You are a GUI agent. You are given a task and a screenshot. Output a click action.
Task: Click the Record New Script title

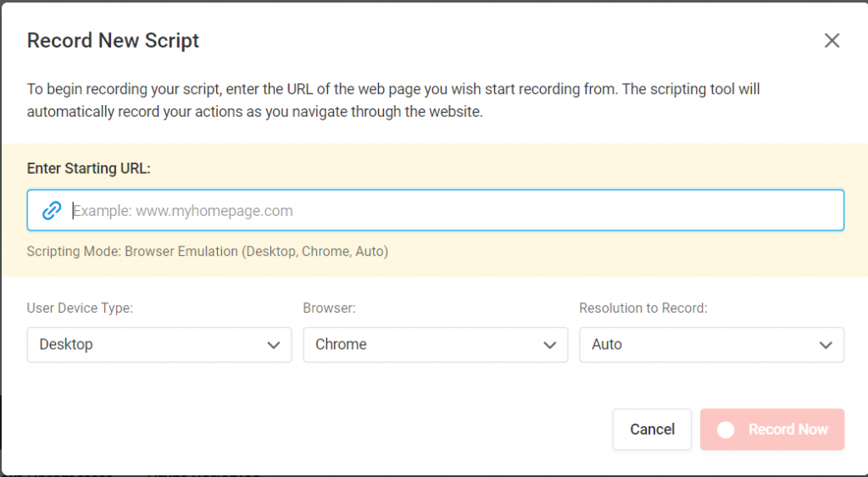click(x=113, y=41)
